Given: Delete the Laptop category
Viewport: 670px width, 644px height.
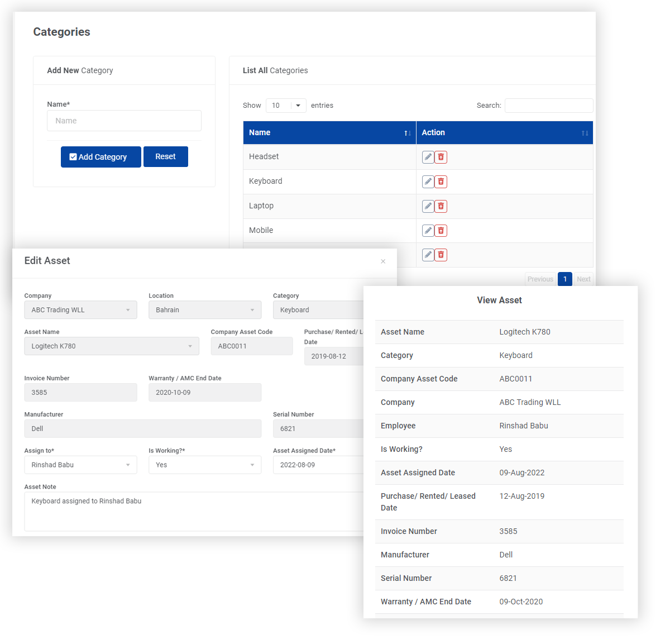Looking at the screenshot, I should (441, 206).
